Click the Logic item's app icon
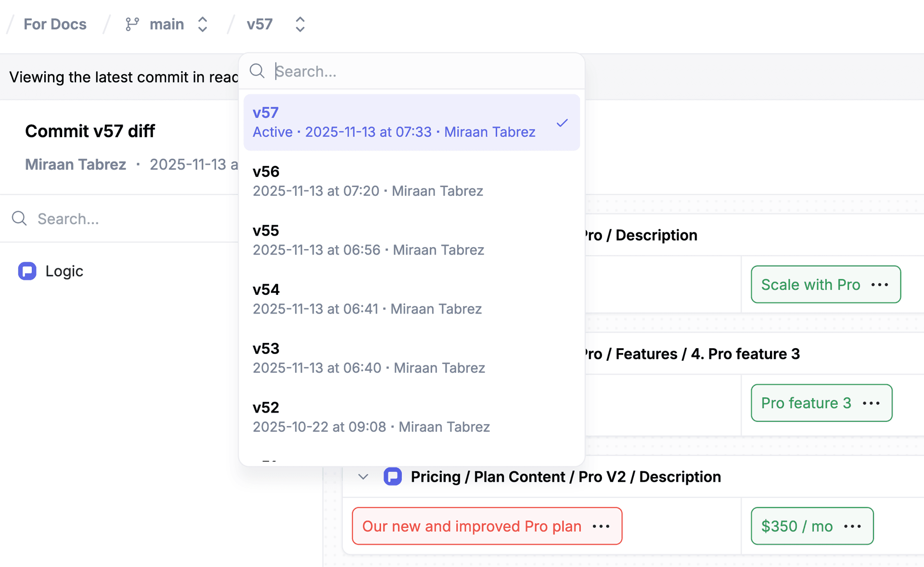 click(27, 271)
